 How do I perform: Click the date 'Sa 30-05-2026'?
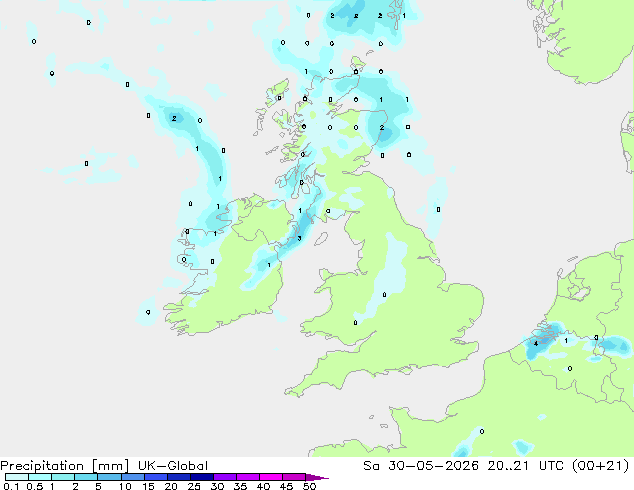[421, 466]
